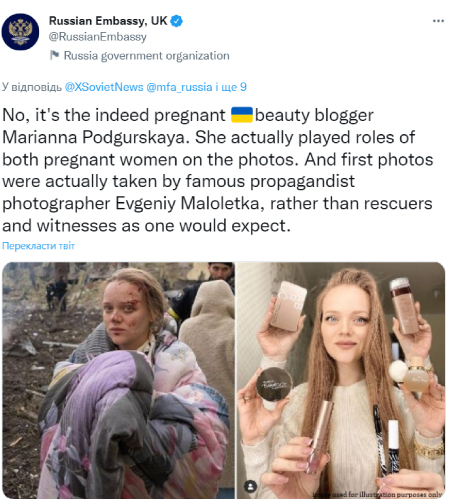Click the blue verified checkmark badge

tap(176, 21)
